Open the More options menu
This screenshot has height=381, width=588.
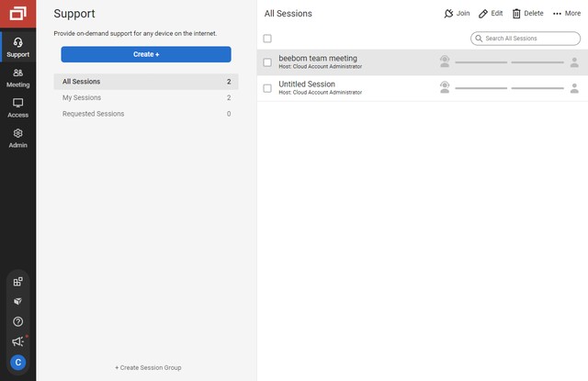tap(567, 14)
